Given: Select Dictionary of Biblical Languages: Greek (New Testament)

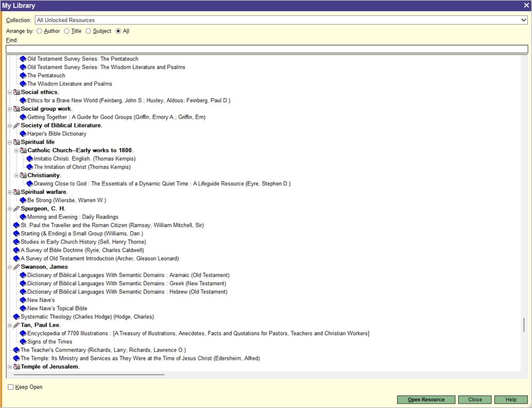Looking at the screenshot, I should click(x=127, y=284).
